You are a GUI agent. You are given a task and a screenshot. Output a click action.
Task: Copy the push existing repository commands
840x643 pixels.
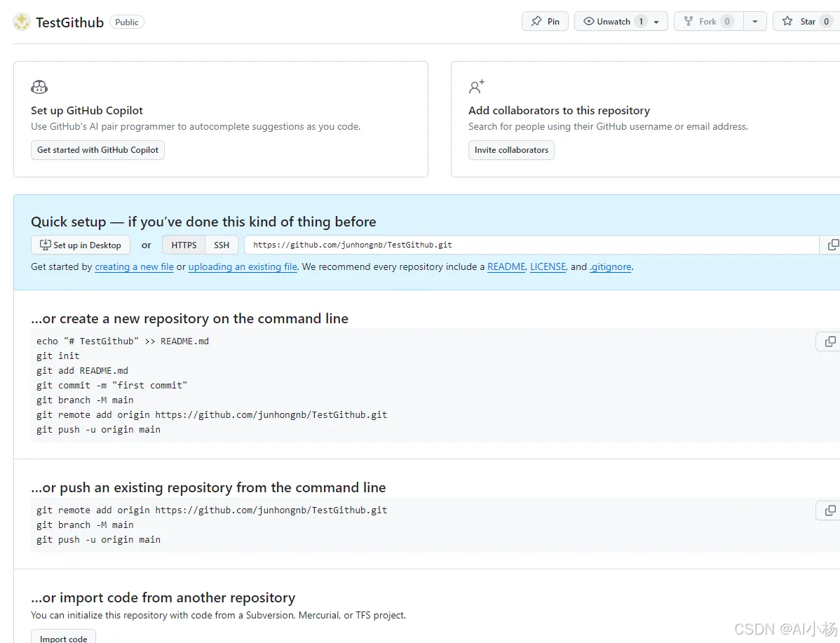tap(829, 510)
